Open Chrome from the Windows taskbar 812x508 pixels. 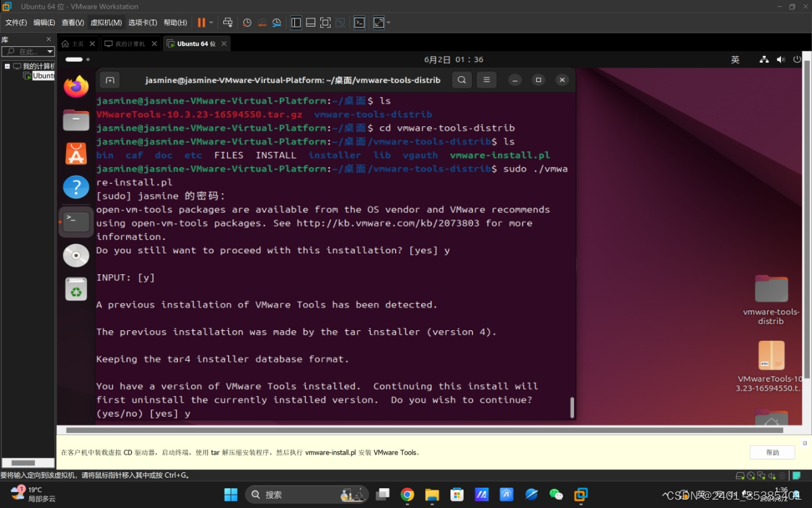(x=407, y=494)
